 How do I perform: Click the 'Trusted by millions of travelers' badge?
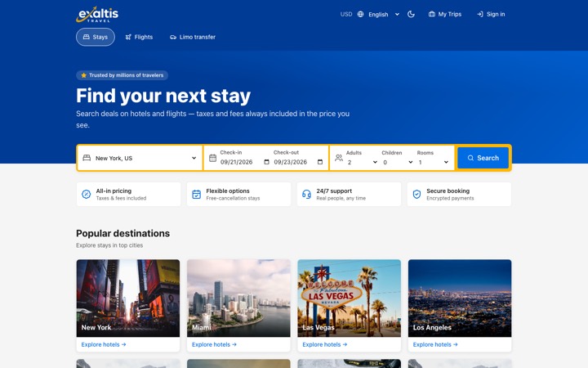(122, 75)
